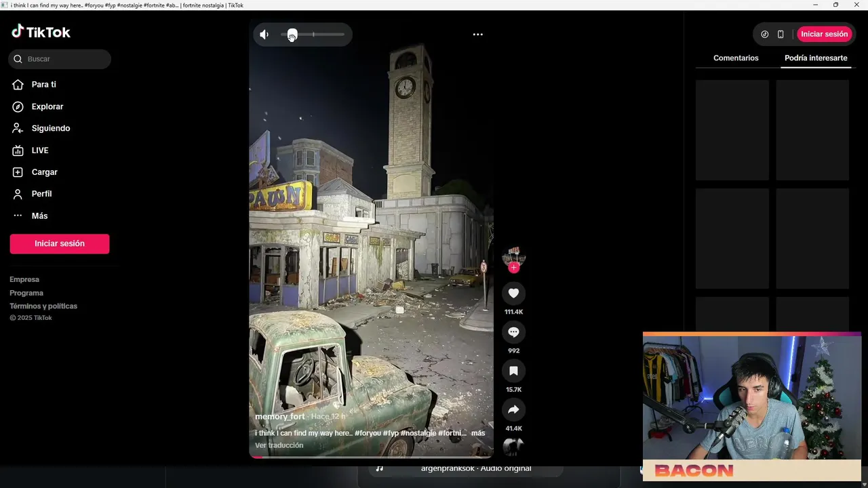Click the page favicon in the title bar
The width and height of the screenshot is (868, 488).
point(5,5)
